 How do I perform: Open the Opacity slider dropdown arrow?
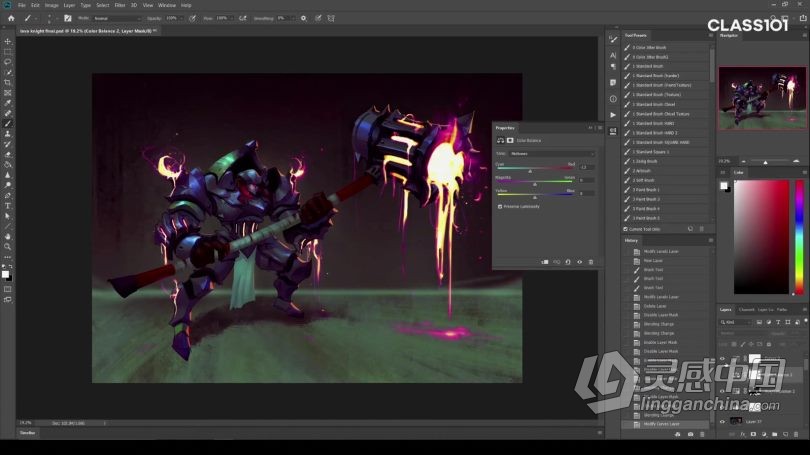point(182,18)
